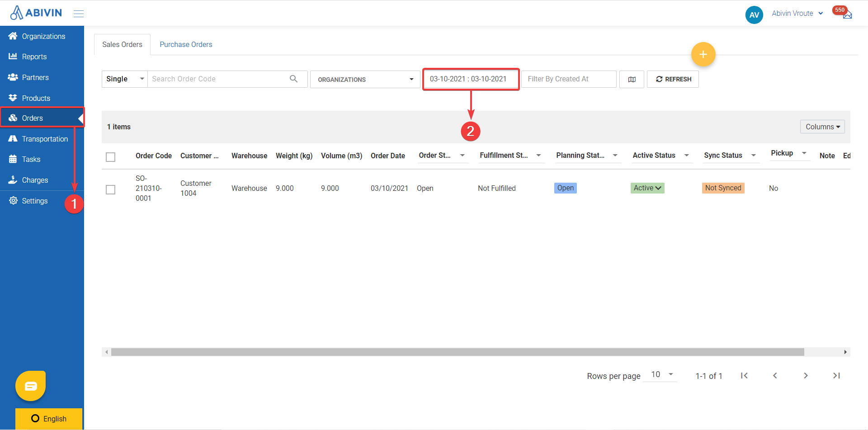
Task: Check the SO-210310-0001 row checkbox
Action: pyautogui.click(x=110, y=189)
